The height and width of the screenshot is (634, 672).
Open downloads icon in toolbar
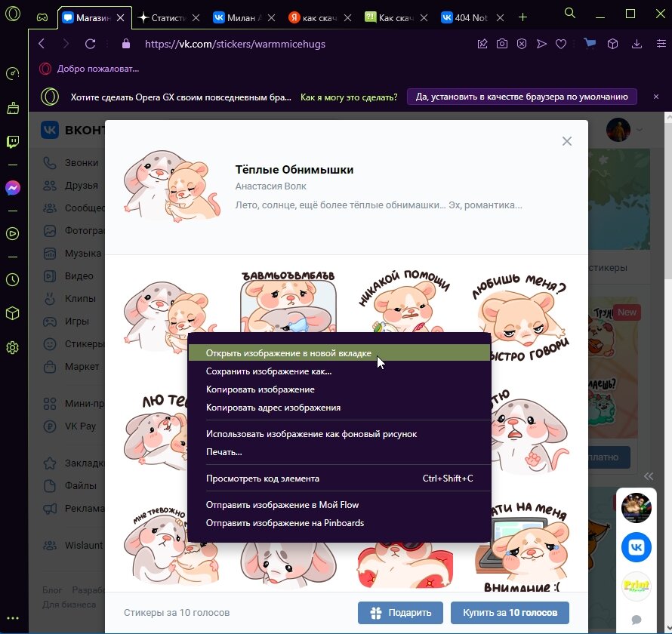(637, 44)
